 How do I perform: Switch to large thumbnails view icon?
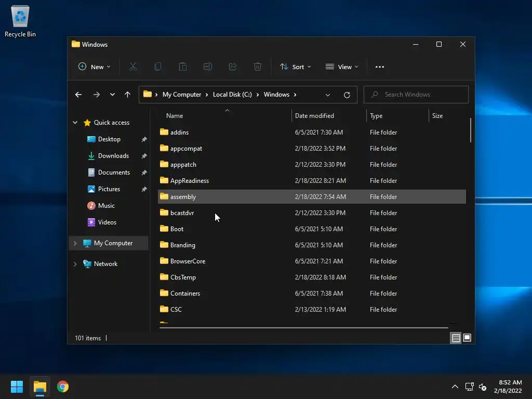(467, 338)
